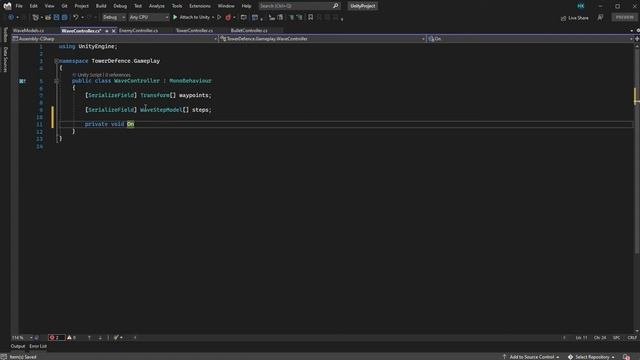Click the Undo toolbar icon
This screenshot has width=640, height=360.
click(x=76, y=18)
